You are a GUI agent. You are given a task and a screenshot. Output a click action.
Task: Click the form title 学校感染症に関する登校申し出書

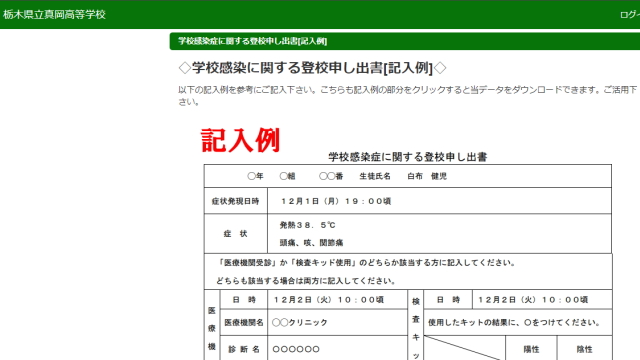[x=407, y=157]
